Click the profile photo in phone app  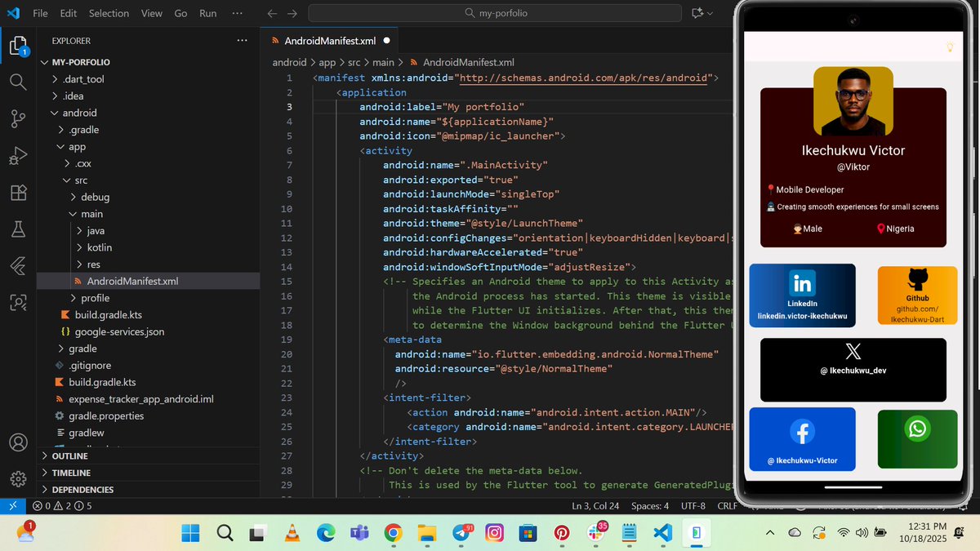coord(853,101)
